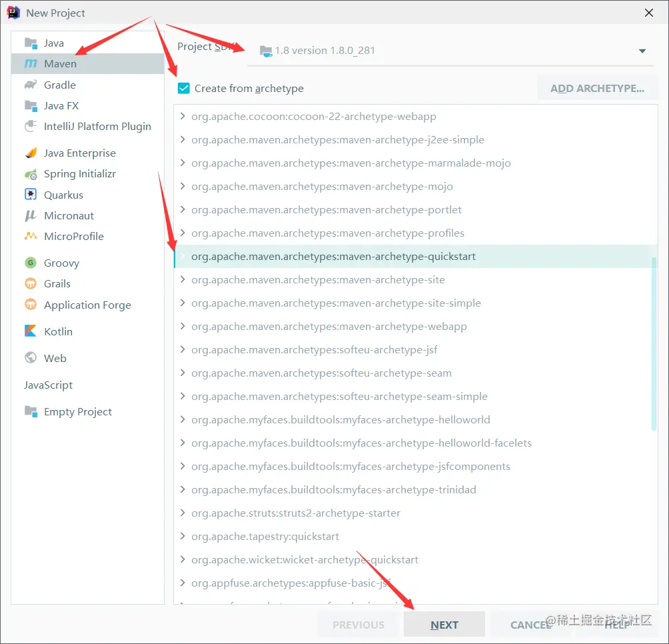Click the Java folder icon in sidebar
669x644 pixels.
[31, 43]
